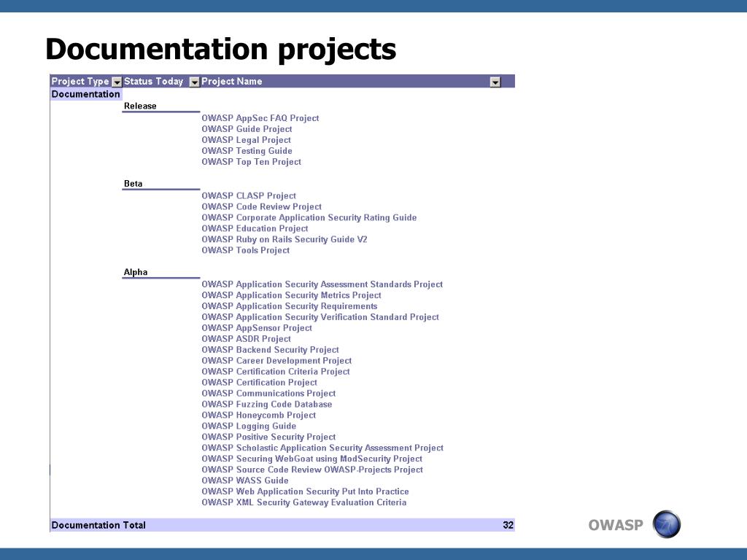The image size is (747, 560).
Task: Click OWASP Honeycomb Project
Action: tap(259, 416)
